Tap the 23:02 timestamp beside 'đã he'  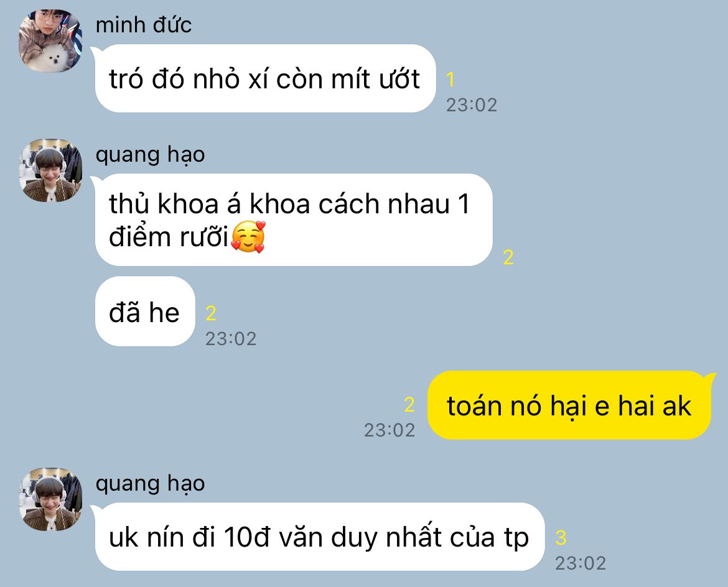231,339
